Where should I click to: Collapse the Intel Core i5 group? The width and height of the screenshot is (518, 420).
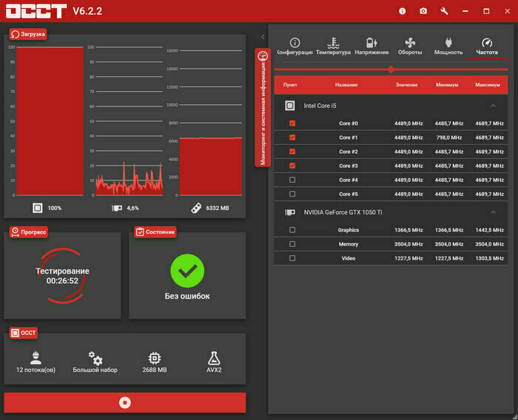(494, 106)
